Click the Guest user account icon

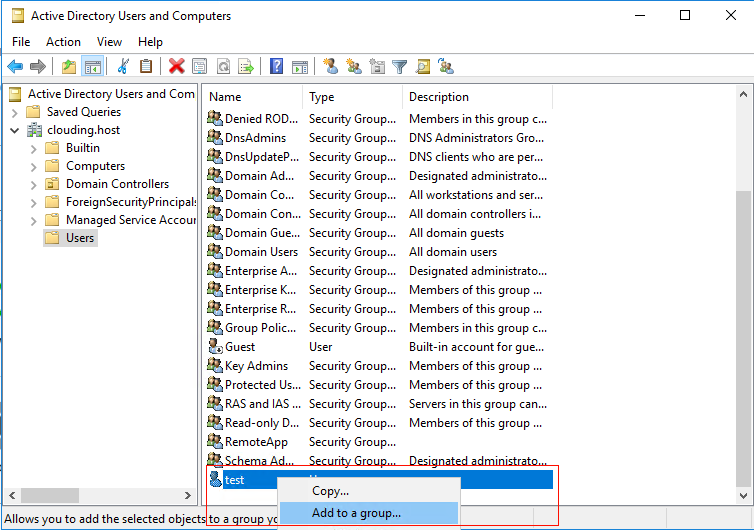(215, 346)
